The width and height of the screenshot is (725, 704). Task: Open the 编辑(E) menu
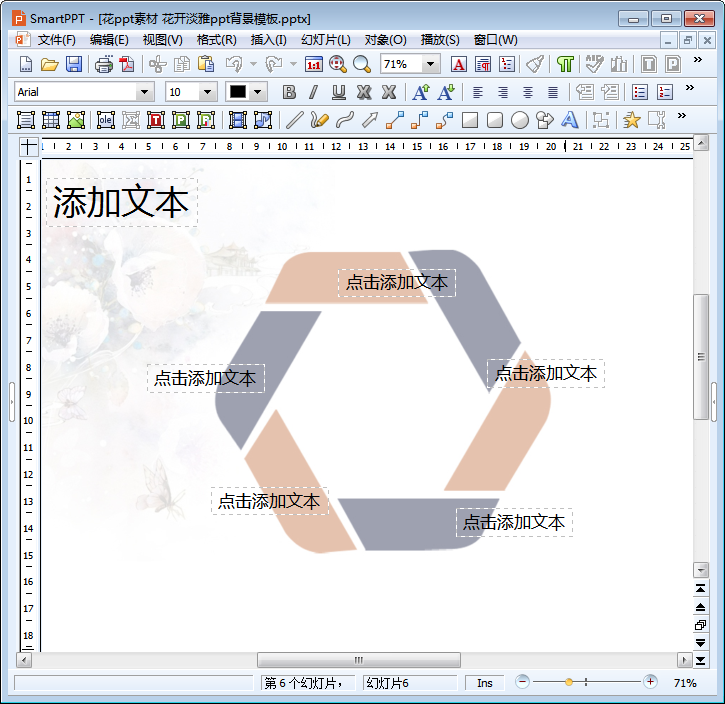tap(109, 40)
